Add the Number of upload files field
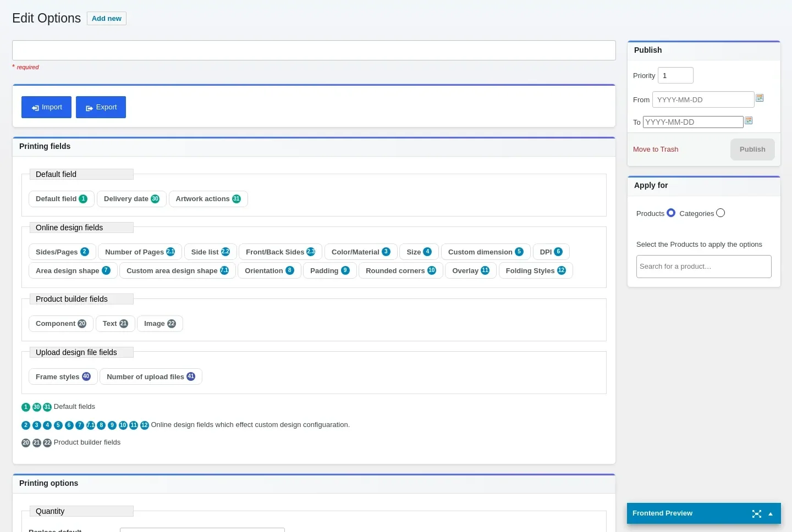 tap(151, 377)
